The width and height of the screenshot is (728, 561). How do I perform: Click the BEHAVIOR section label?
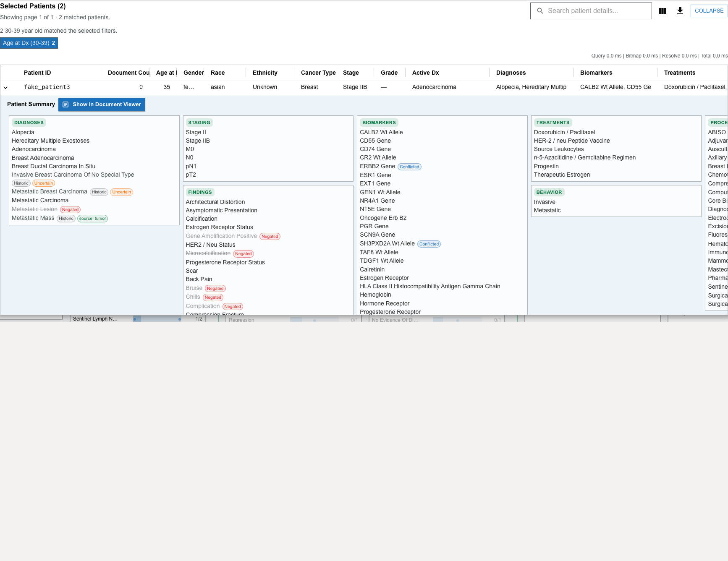coord(549,192)
